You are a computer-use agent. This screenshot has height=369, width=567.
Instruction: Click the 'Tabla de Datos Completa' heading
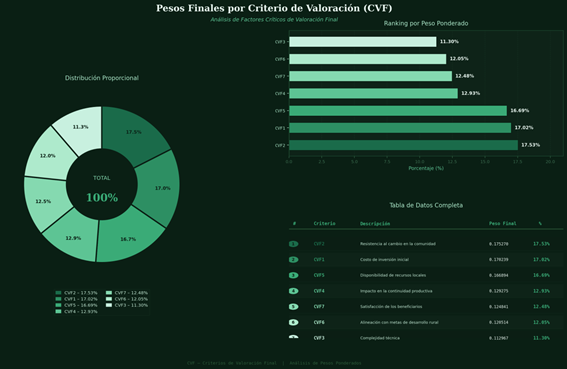(x=426, y=205)
